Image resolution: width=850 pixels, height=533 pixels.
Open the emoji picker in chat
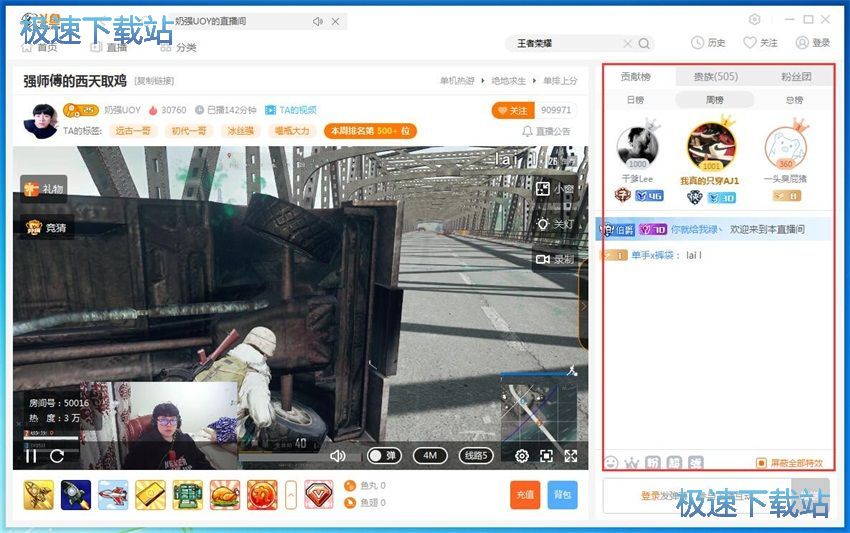pos(611,463)
